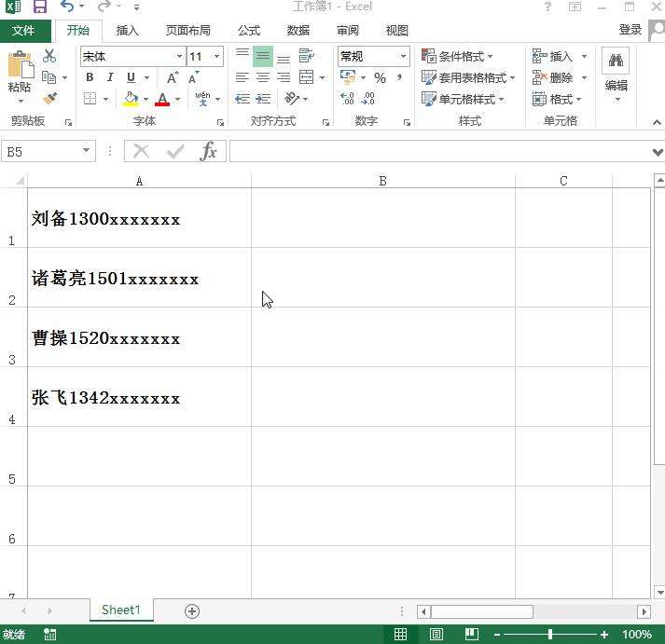Toggle align text left
The image size is (665, 644).
tap(242, 77)
